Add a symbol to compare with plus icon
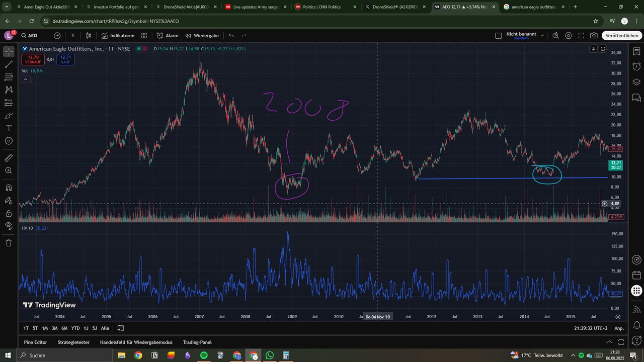The height and width of the screenshot is (362, 644). tap(57, 36)
